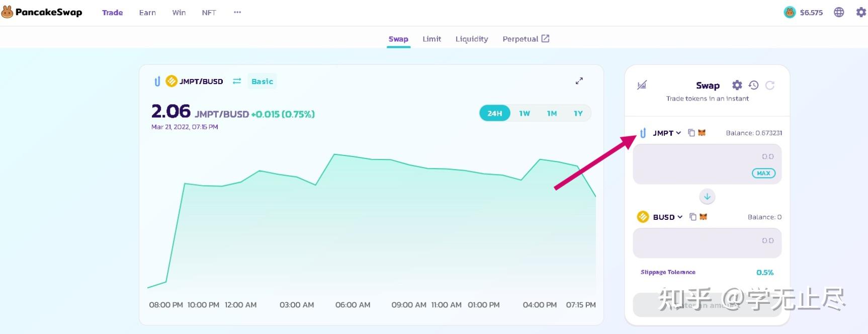Screen dimensions: 868x334
Task: Open swap settings gear icon
Action: tap(737, 85)
